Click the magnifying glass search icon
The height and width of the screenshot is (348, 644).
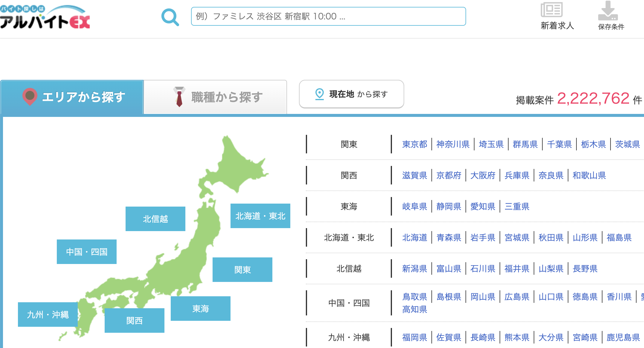point(170,17)
